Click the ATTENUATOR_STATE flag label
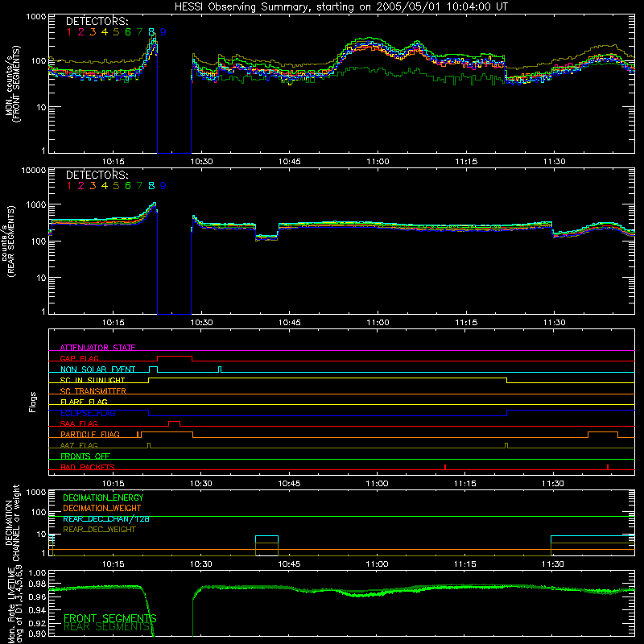Viewport: 644px width, 644px height. click(97, 348)
